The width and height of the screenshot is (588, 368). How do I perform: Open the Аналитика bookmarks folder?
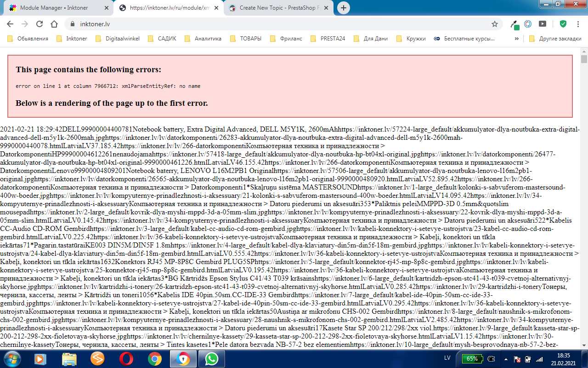point(203,39)
